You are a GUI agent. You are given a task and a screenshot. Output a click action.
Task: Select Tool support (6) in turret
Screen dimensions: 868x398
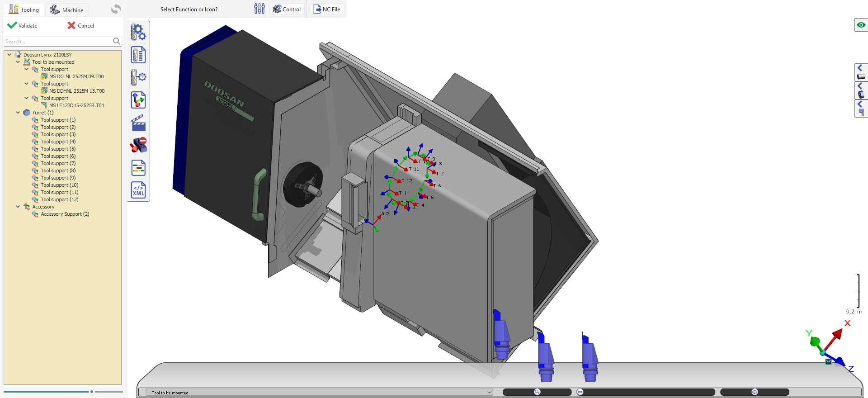(x=58, y=156)
